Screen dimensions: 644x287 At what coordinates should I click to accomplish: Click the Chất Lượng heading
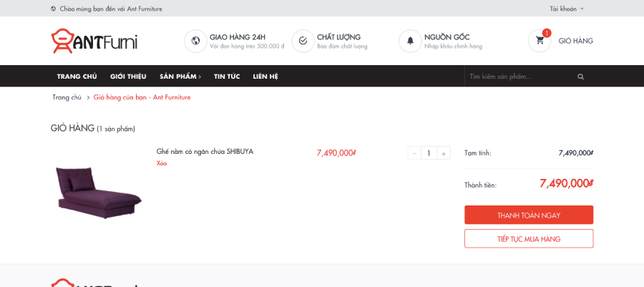[338, 37]
